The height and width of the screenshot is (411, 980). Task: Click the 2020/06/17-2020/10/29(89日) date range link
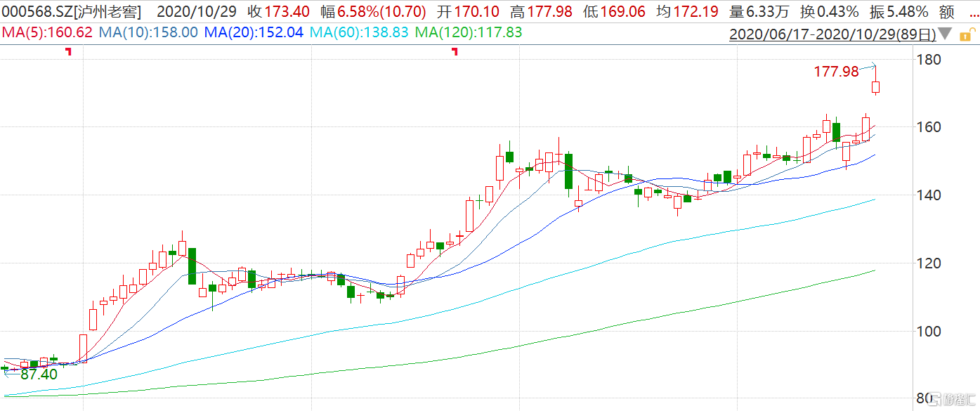point(833,34)
